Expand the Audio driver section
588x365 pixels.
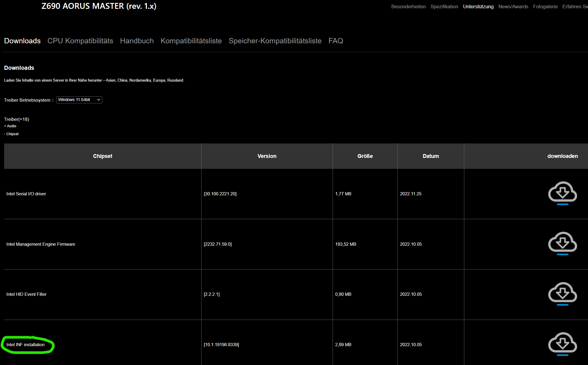(10, 126)
